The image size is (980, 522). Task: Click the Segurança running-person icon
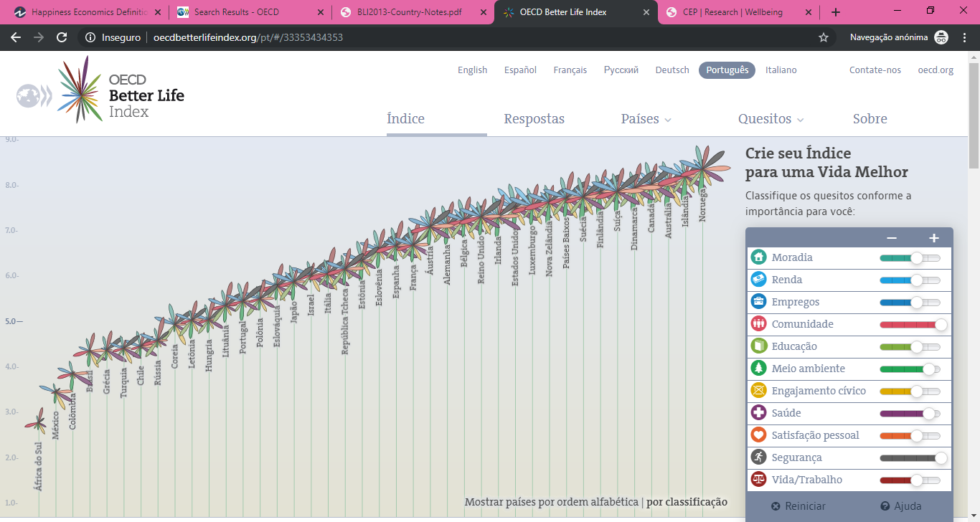[758, 457]
